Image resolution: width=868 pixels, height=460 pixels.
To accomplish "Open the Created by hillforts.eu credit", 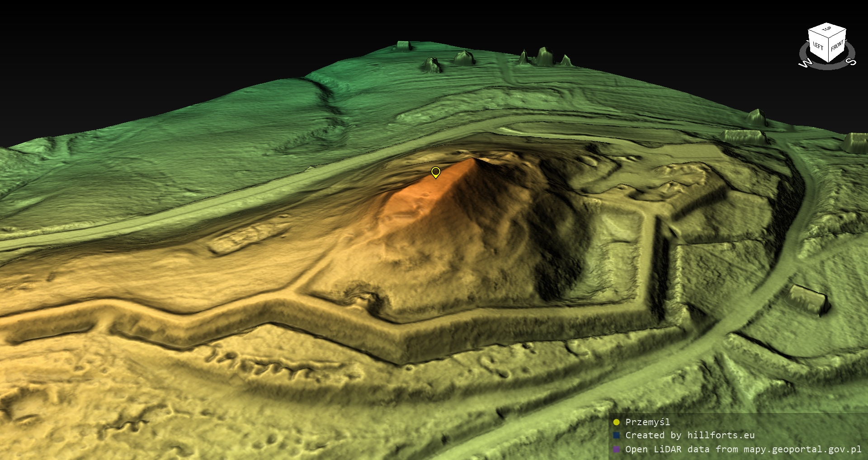I will click(689, 436).
